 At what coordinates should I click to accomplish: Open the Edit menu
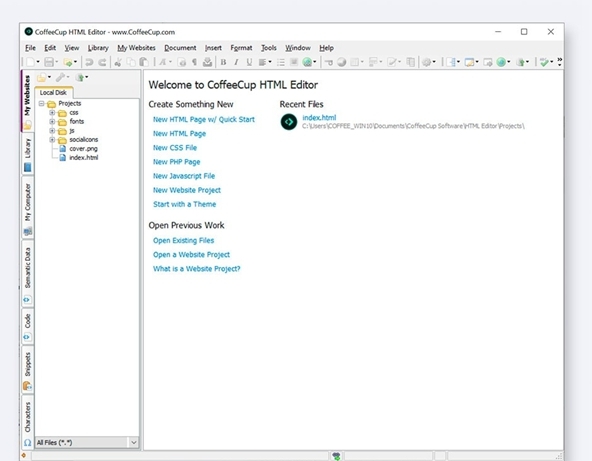pyautogui.click(x=50, y=48)
